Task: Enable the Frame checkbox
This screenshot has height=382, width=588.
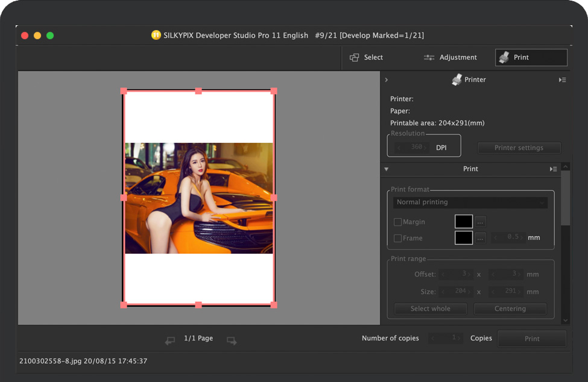Action: click(x=398, y=239)
